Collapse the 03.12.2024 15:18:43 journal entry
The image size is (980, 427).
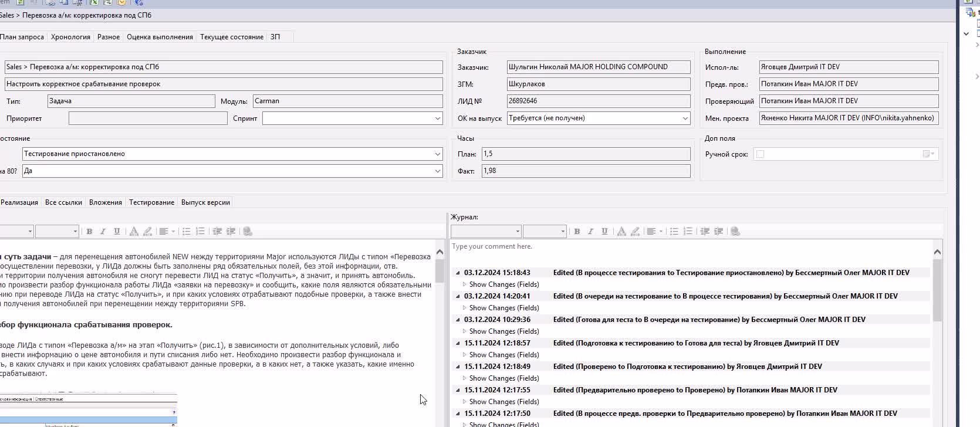(x=458, y=273)
